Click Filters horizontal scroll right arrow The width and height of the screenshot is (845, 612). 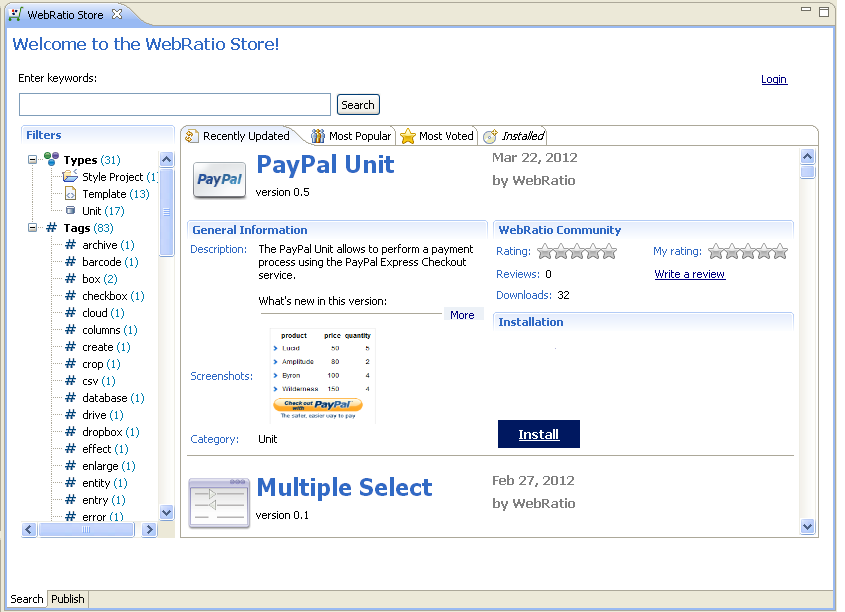point(149,530)
